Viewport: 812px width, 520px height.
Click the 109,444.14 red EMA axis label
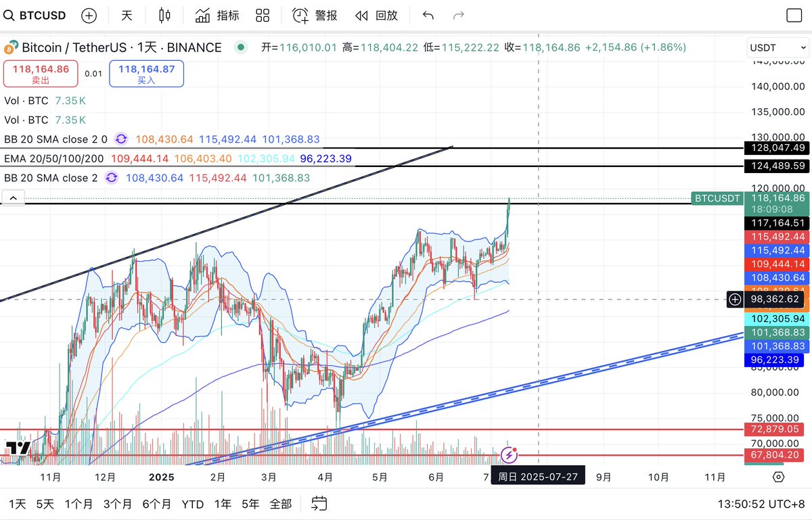775,264
